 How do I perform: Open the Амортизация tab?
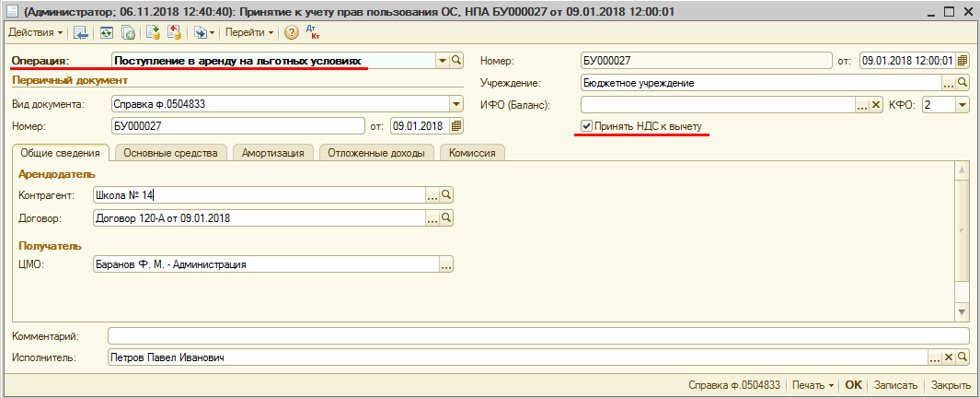(x=272, y=153)
